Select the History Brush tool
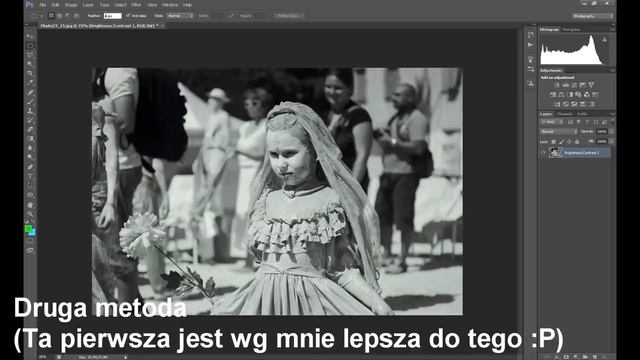The width and height of the screenshot is (640, 360). coord(30,120)
